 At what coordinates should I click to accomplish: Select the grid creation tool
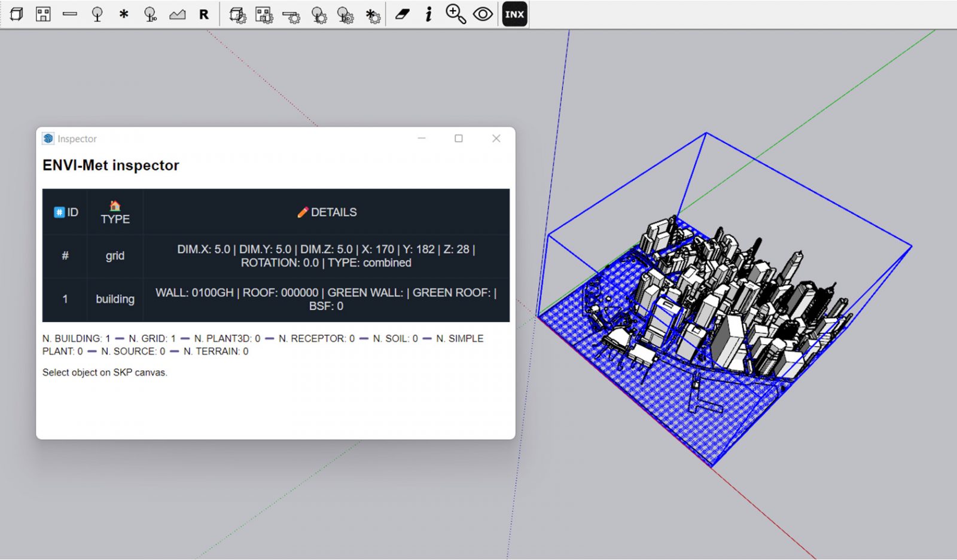tap(16, 14)
